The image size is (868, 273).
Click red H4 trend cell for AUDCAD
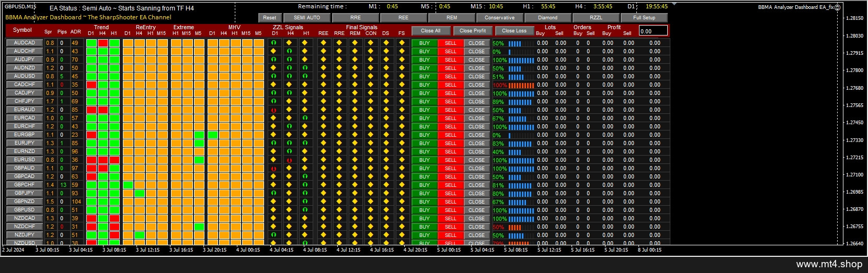point(103,43)
